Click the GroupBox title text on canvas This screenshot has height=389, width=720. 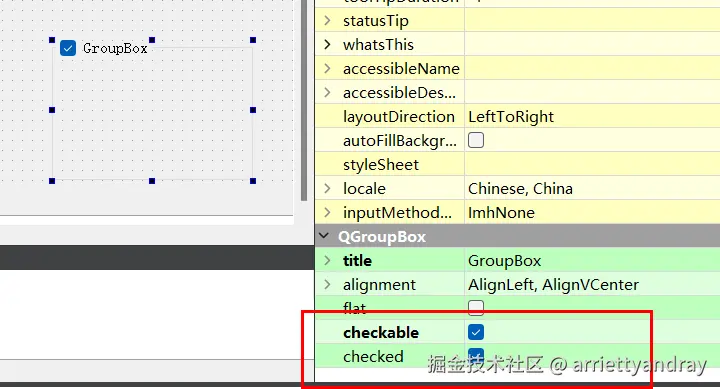tap(115, 48)
